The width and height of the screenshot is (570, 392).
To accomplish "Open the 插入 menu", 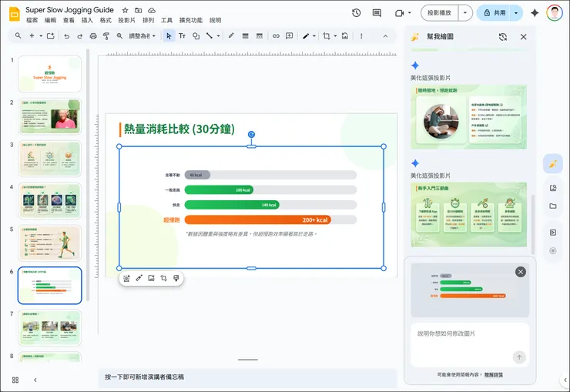I will click(87, 20).
